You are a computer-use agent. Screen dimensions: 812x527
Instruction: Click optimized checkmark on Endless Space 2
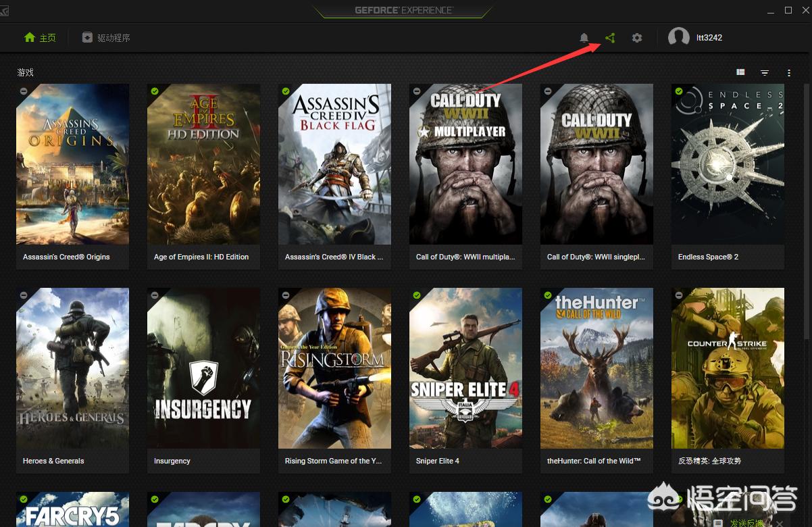679,91
